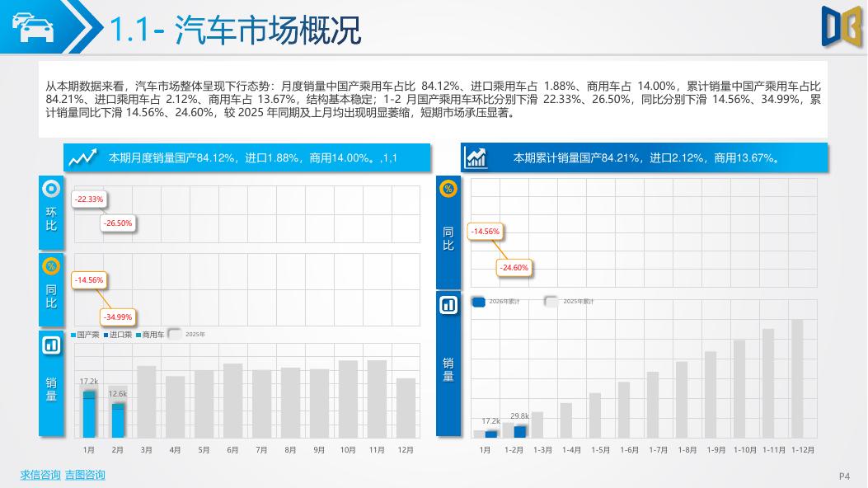The height and width of the screenshot is (488, 868).
Task: Select the -24.60% data label
Action: (514, 267)
